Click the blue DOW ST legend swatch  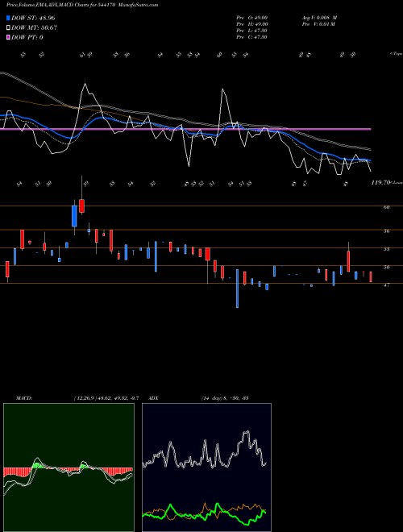coord(8,18)
